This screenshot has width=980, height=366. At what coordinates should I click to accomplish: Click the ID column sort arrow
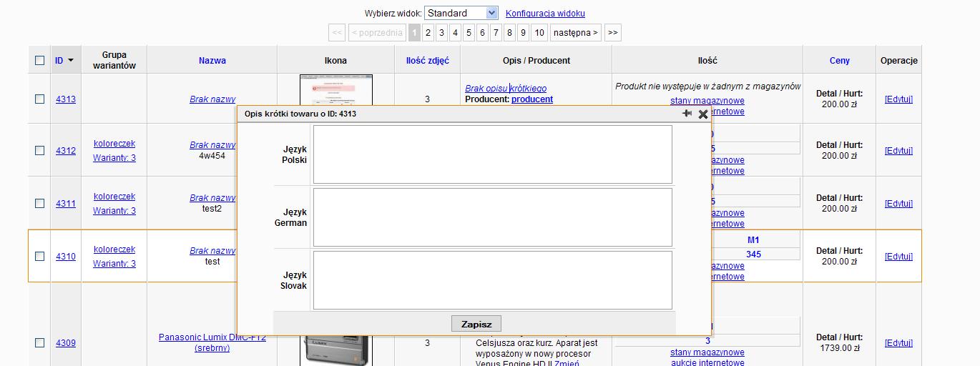(71, 61)
